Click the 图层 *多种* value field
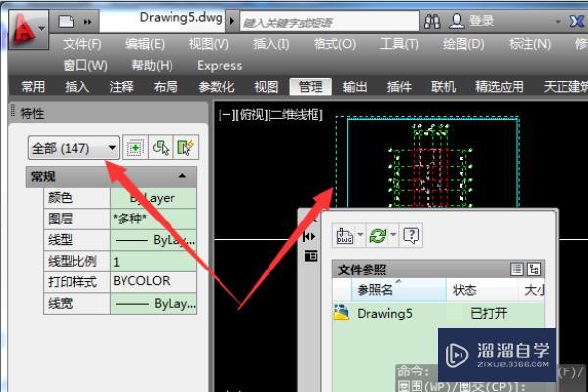Image resolution: width=588 pixels, height=392 pixels. click(153, 219)
